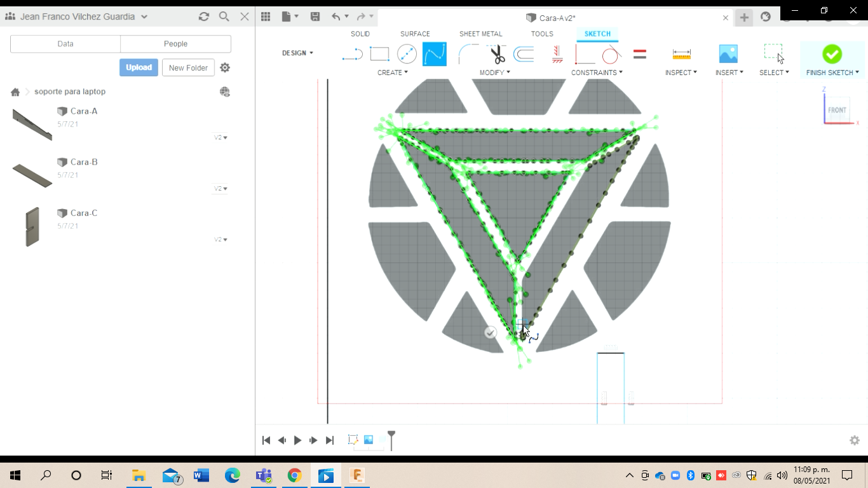Select the Fit Point Spline tool
This screenshot has width=868, height=488.
tap(435, 55)
